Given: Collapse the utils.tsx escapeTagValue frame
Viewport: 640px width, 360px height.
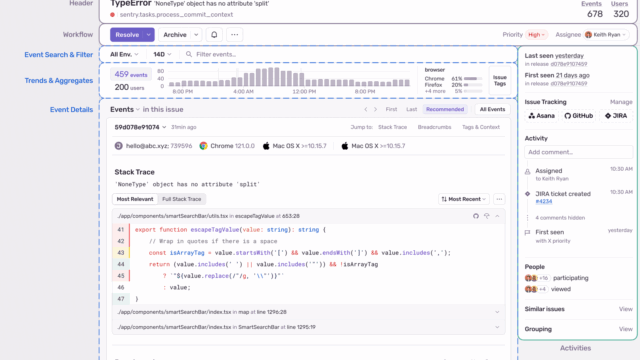Looking at the screenshot, I should coord(497,216).
